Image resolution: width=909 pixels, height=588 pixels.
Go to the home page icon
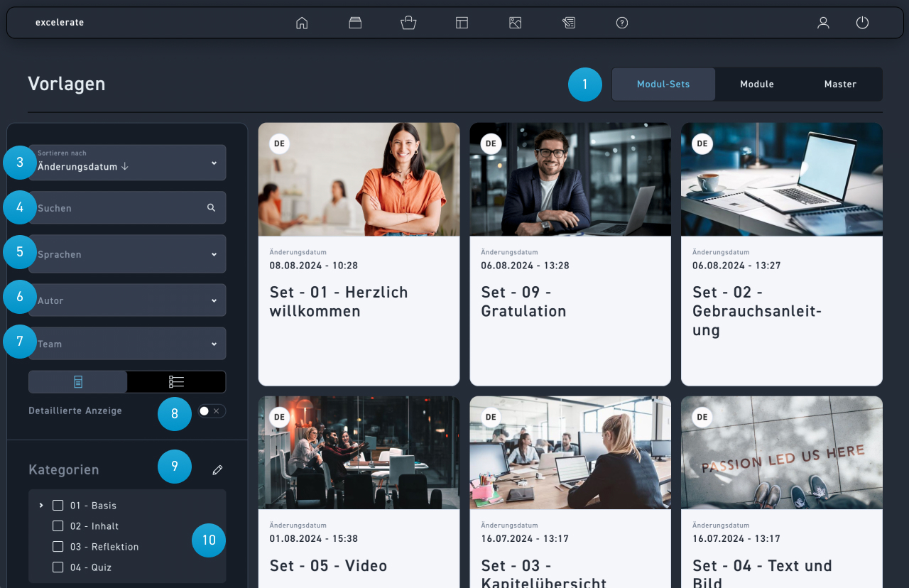302,23
